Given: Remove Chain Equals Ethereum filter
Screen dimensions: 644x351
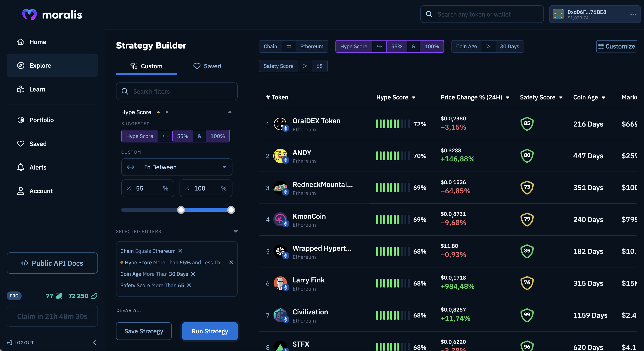Looking at the screenshot, I should click(180, 251).
